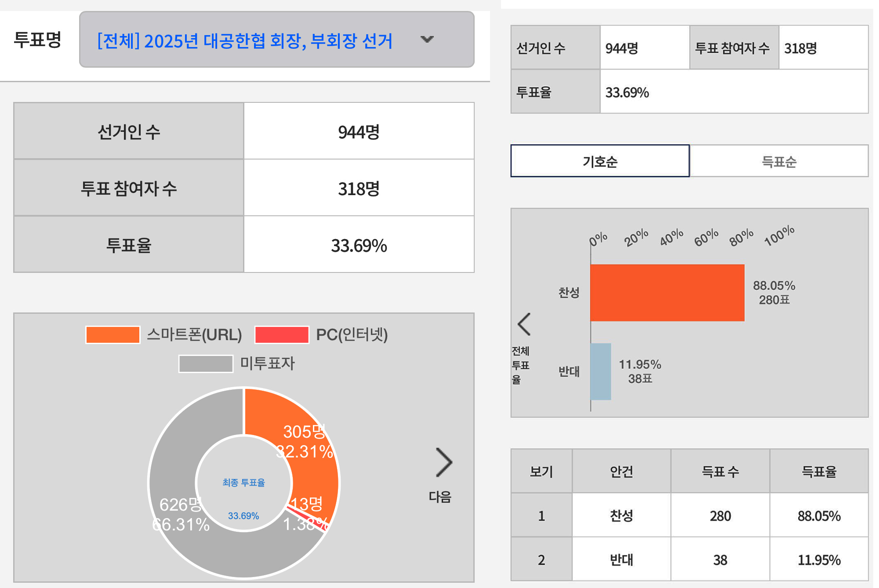Image resolution: width=879 pixels, height=588 pixels.
Task: Select the orange 찬성 bar in chart
Action: pos(668,292)
